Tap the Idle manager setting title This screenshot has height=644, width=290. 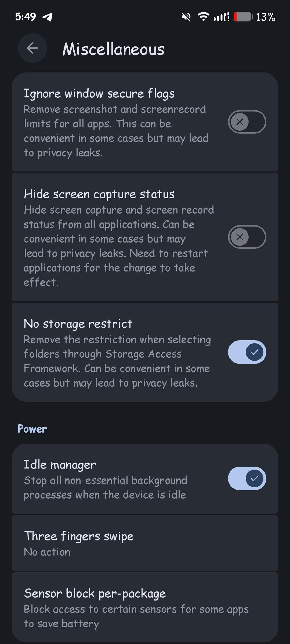[x=60, y=464]
